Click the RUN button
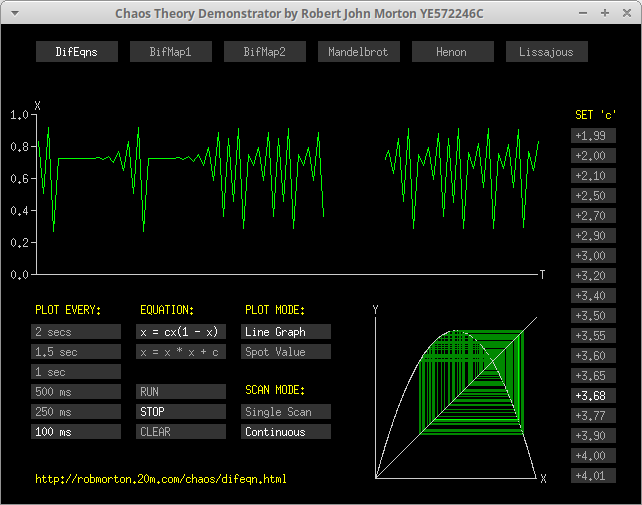This screenshot has width=642, height=505. click(181, 392)
